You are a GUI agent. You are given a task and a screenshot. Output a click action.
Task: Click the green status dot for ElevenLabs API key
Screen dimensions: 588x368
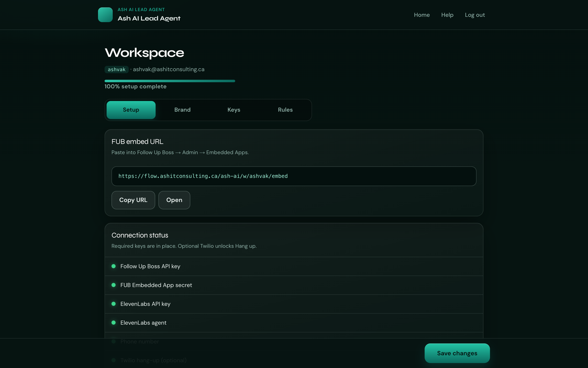[113, 304]
